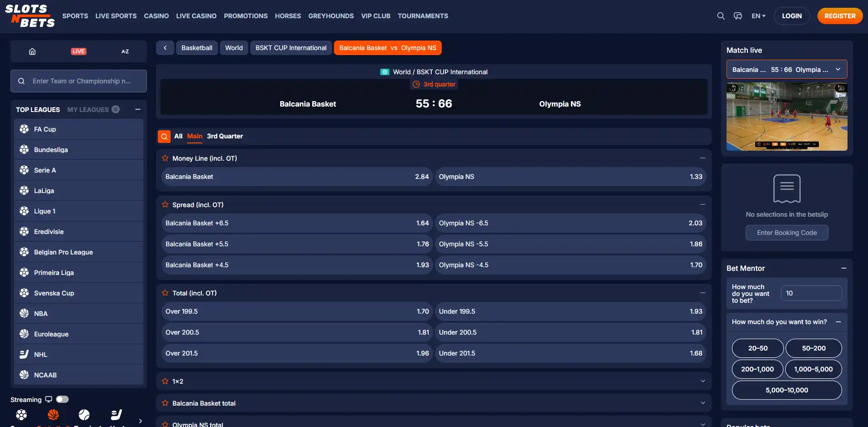The width and height of the screenshot is (868, 427).
Task: Toggle the Streaming switch
Action: 62,399
